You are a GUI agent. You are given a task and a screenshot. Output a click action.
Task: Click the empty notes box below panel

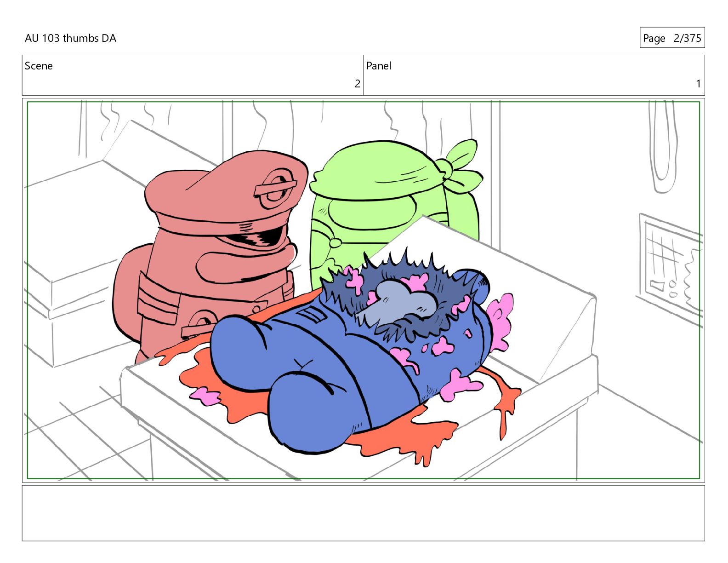363,513
